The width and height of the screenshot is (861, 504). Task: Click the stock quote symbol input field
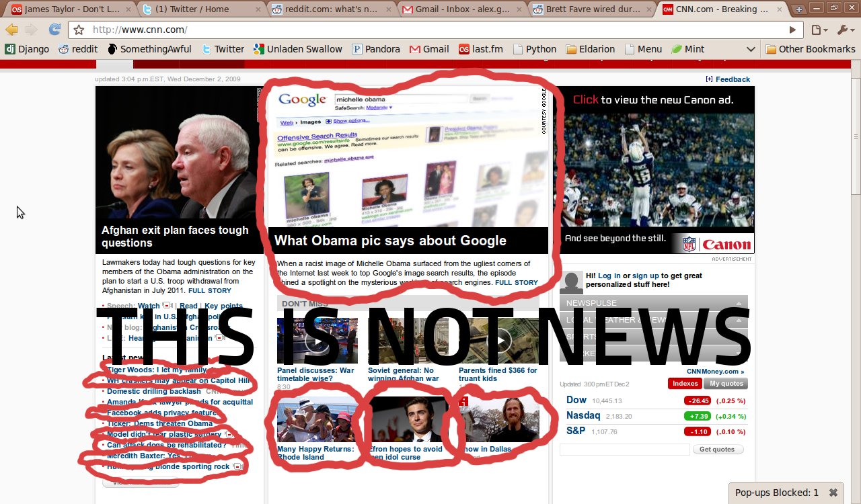(624, 450)
